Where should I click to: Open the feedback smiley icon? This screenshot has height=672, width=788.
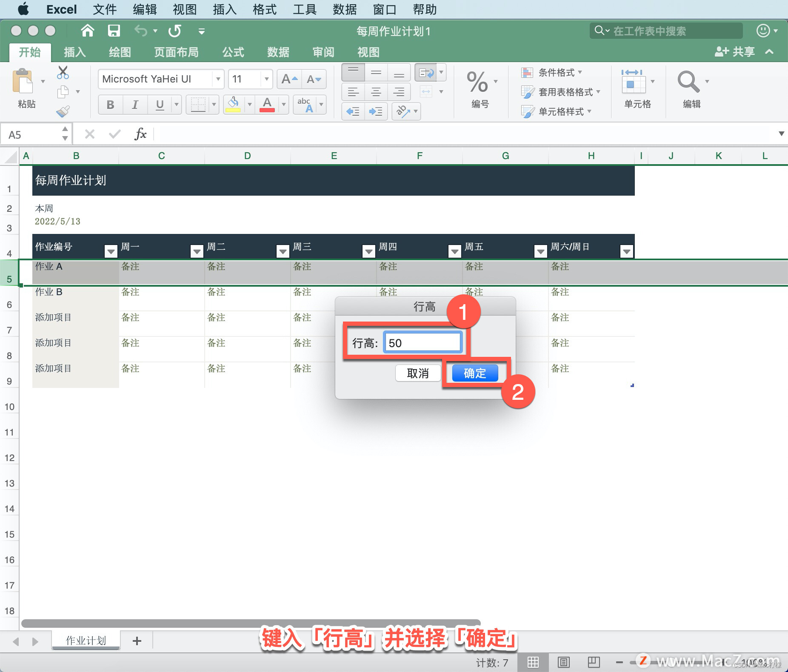click(x=763, y=31)
